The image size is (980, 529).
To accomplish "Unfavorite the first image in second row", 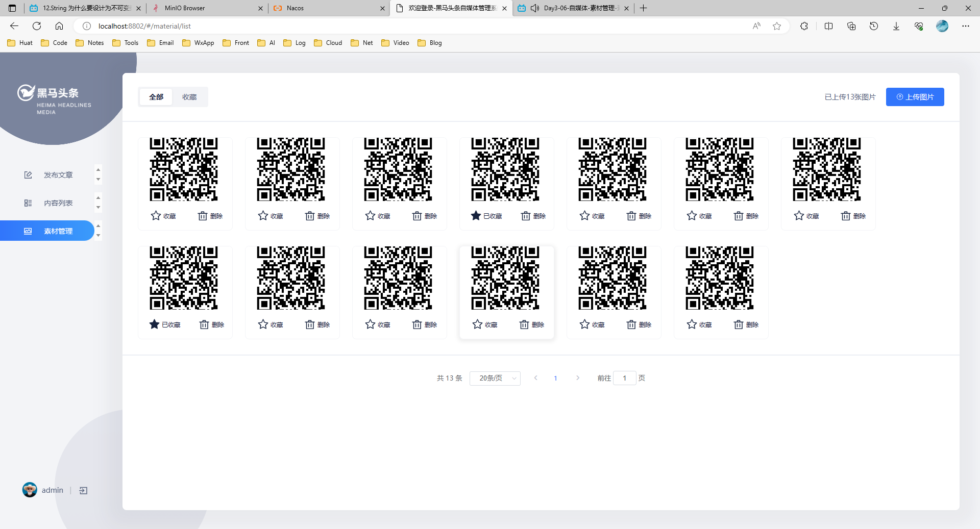I will [x=165, y=324].
